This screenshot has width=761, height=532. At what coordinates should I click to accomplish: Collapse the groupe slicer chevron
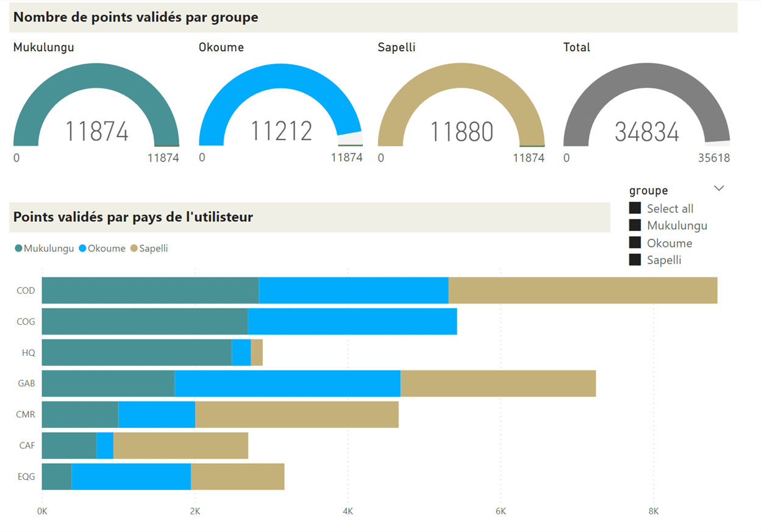point(719,188)
